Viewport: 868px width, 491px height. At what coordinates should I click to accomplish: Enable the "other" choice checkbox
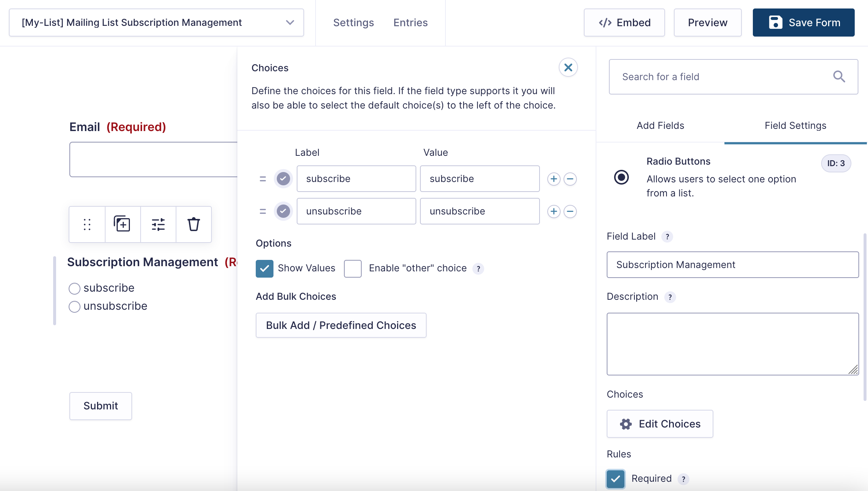coord(352,268)
